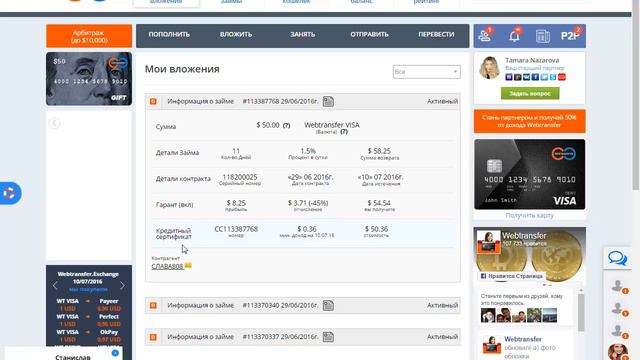
Task: Open document icon for loan #113370337
Action: click(328, 337)
